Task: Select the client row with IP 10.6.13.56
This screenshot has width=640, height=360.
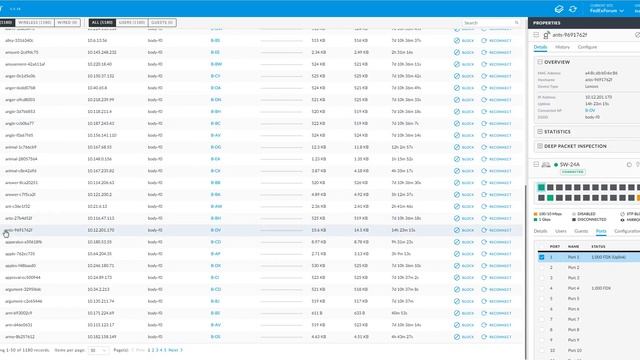Action: coord(261,40)
